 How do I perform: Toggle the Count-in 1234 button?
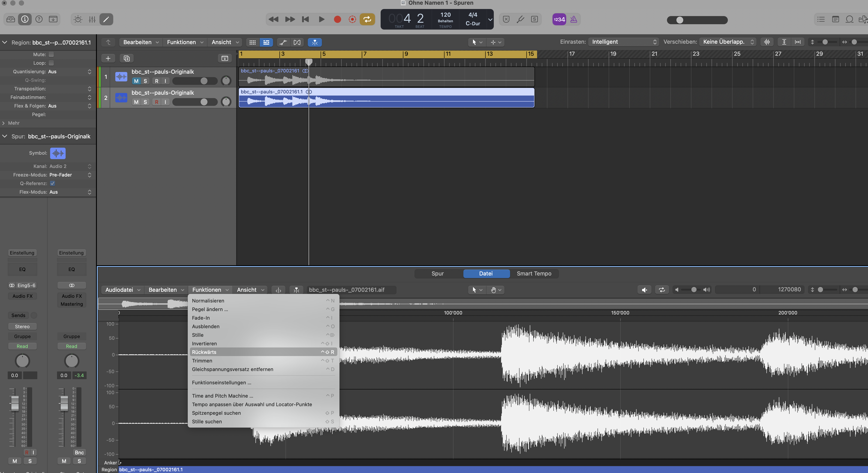[559, 19]
